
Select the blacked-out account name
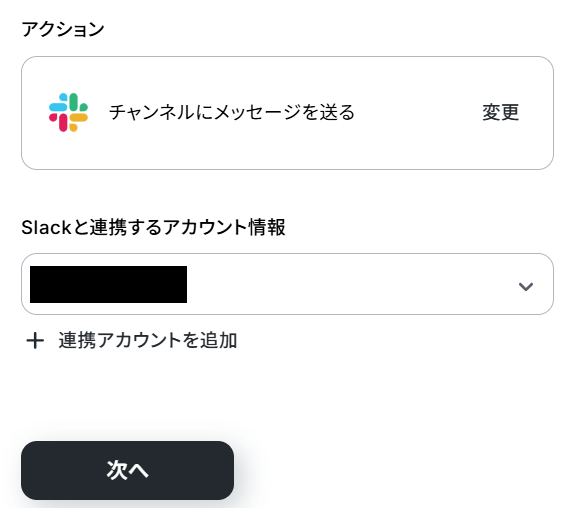coord(108,284)
